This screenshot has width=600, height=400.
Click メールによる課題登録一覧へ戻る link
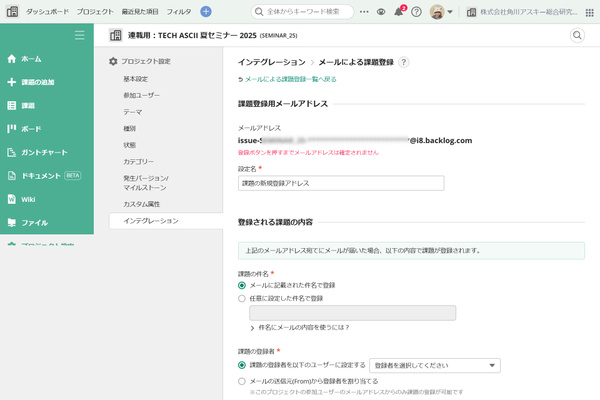[x=290, y=79]
